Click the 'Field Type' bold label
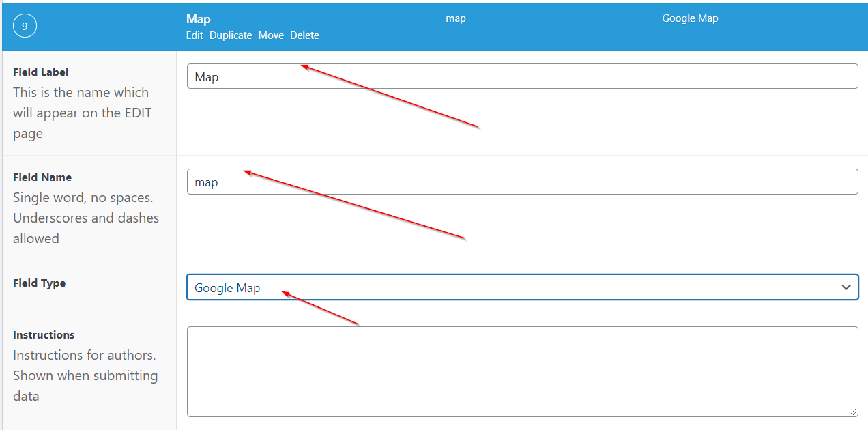Screen dimensions: 868x430 pyautogui.click(x=40, y=283)
